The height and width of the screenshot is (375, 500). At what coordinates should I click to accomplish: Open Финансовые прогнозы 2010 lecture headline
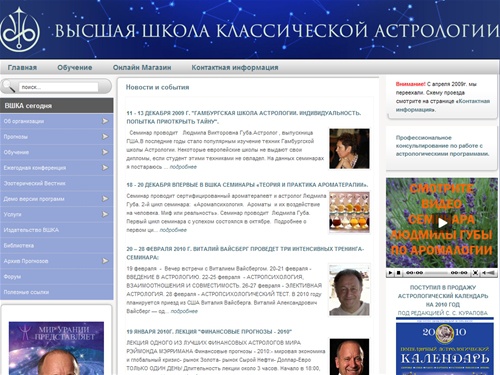tap(209, 332)
